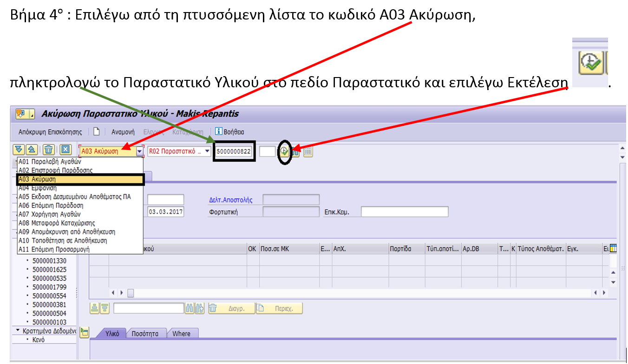628x364 pixels.
Task: Click the search input below the table
Action: (x=149, y=308)
